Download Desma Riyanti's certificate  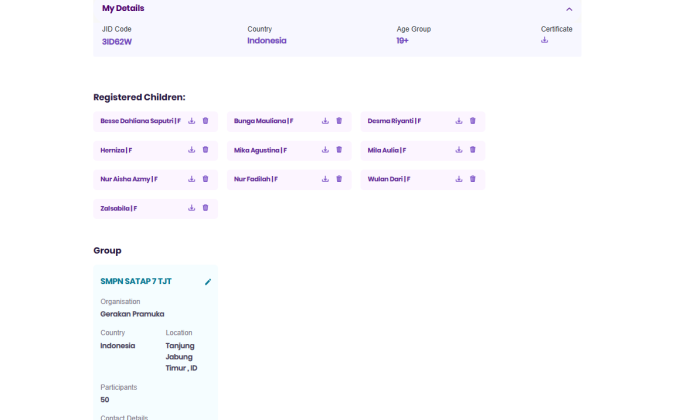pos(459,121)
